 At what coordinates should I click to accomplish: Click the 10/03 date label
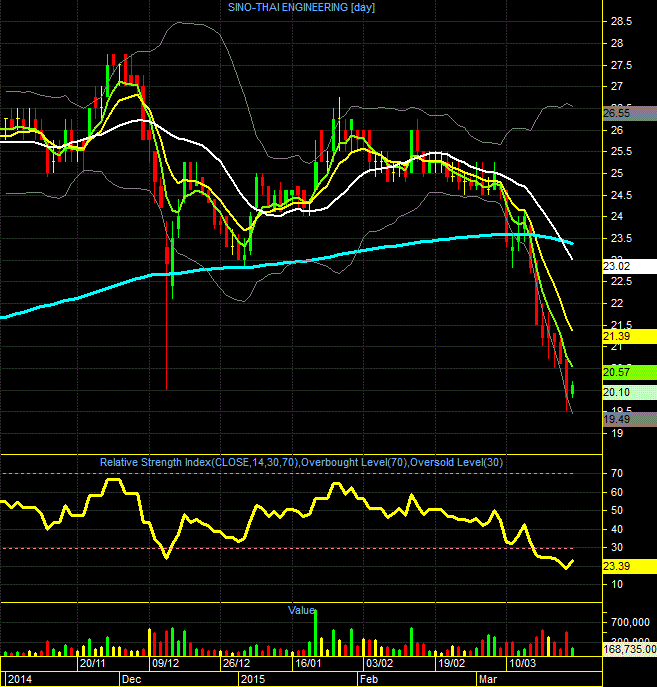(x=523, y=663)
